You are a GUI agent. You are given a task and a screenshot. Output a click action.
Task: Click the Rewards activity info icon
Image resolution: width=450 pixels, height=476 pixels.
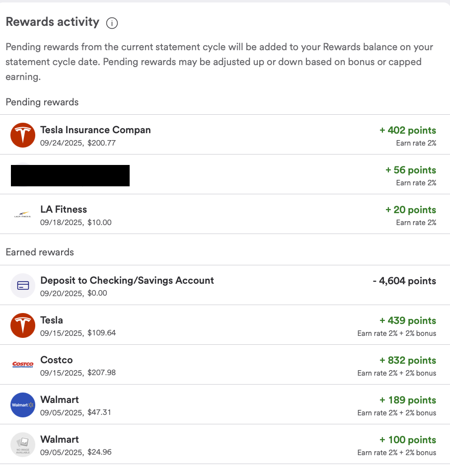[x=112, y=23]
